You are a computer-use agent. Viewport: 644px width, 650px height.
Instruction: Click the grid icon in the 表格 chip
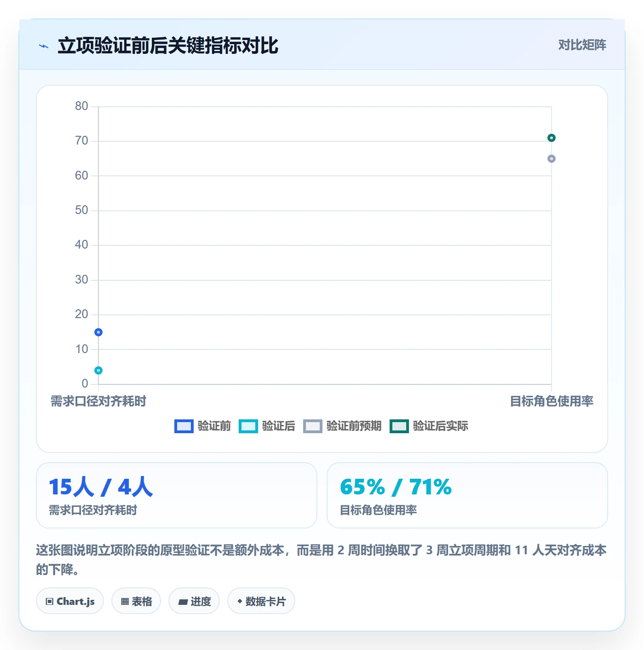click(x=125, y=602)
